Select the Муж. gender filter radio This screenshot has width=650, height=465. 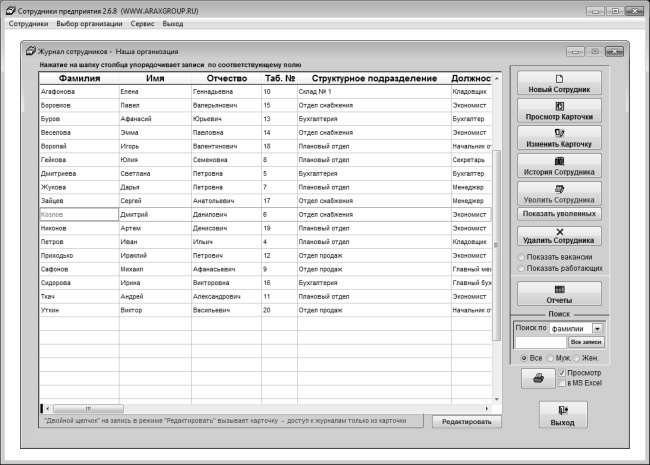[x=550, y=357]
